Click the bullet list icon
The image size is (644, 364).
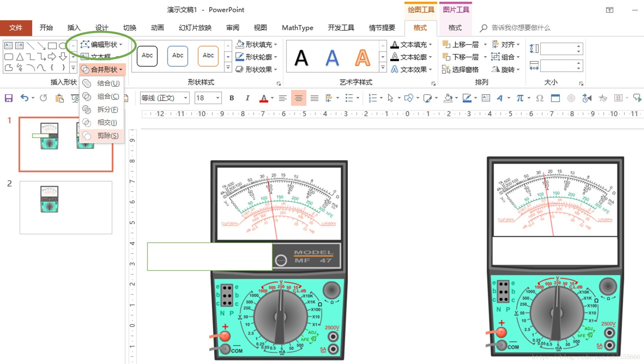click(x=349, y=98)
